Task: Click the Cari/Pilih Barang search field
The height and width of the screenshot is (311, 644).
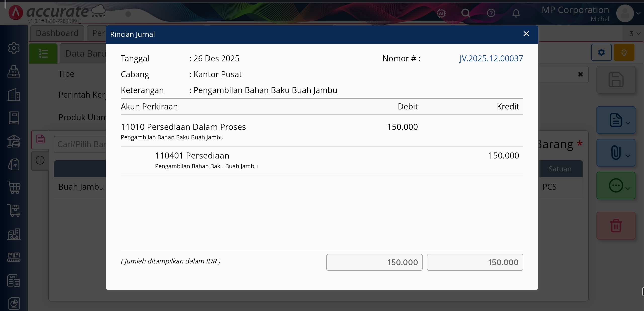Action: click(80, 144)
